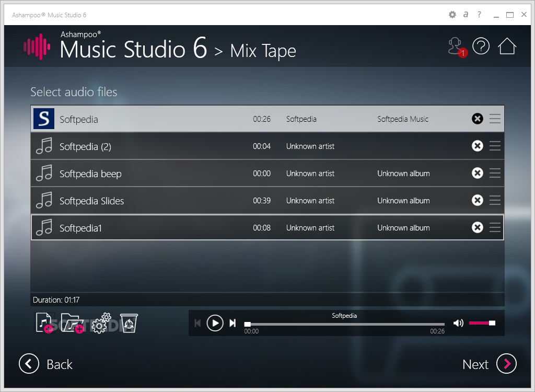The image size is (535, 392).
Task: Click 'Softpedia' now-playing title in player
Action: 344,316
